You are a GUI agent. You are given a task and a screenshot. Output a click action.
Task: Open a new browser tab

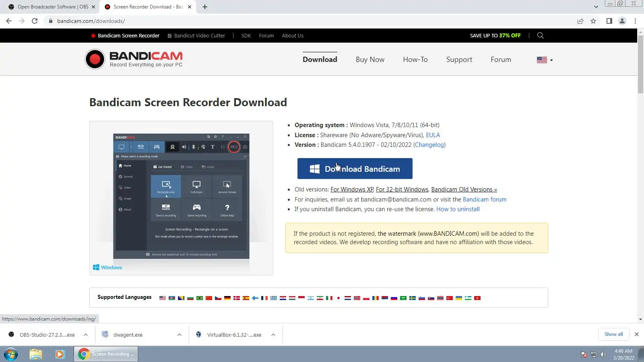tap(205, 7)
